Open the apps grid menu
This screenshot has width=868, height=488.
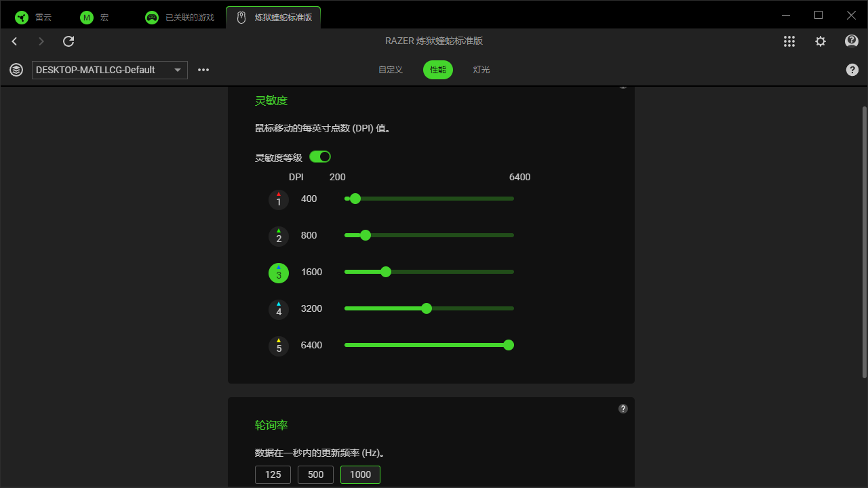click(x=789, y=41)
